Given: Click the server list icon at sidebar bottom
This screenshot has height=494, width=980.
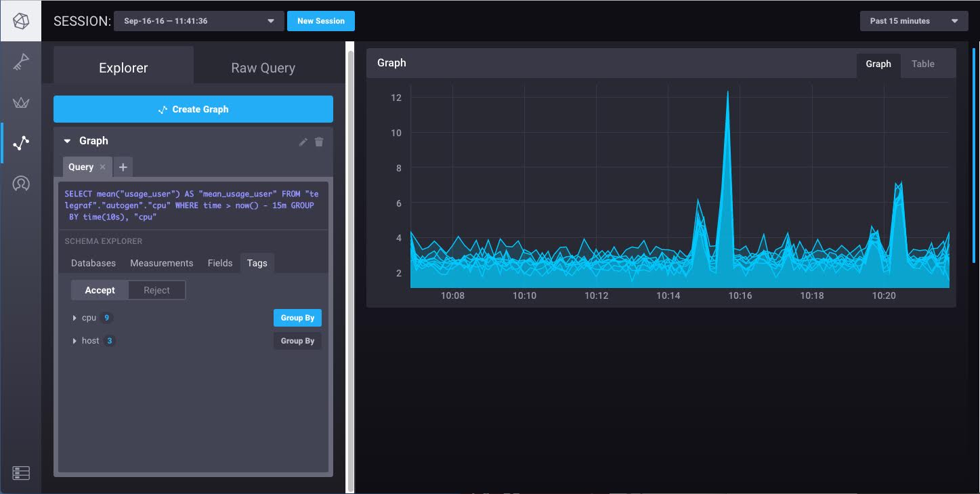Looking at the screenshot, I should click(x=20, y=473).
